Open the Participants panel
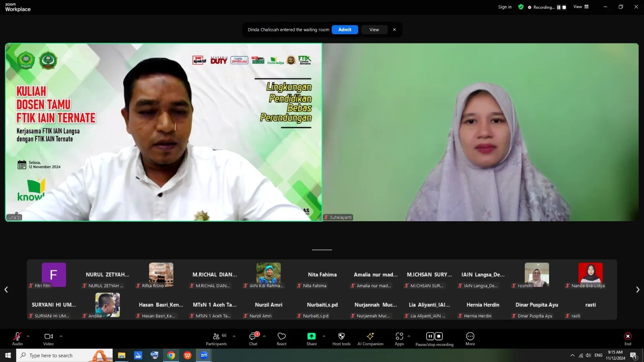Image resolution: width=644 pixels, height=362 pixels. coord(217,339)
